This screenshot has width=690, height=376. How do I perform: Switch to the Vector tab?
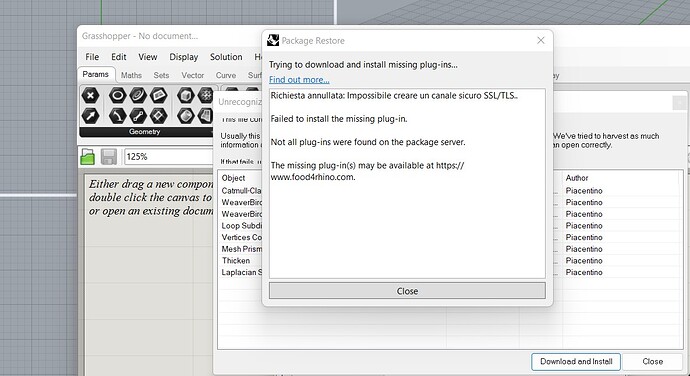point(193,75)
